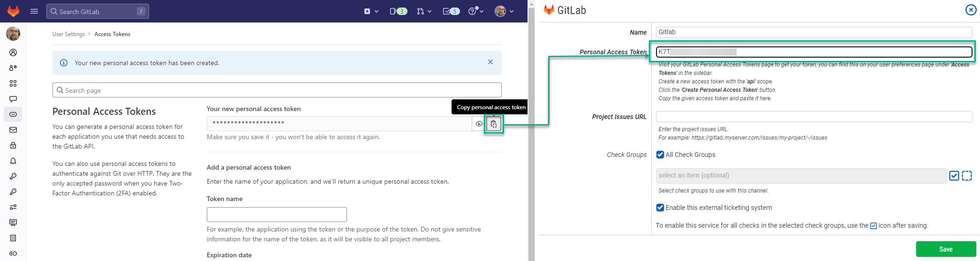This screenshot has height=261, width=980.
Task: Toggle Enable this external ticketing system
Action: [660, 208]
